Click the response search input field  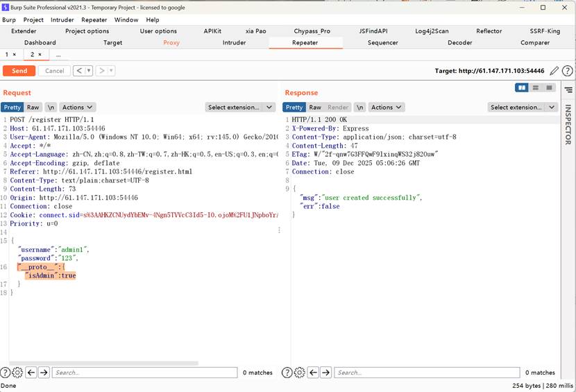point(427,373)
